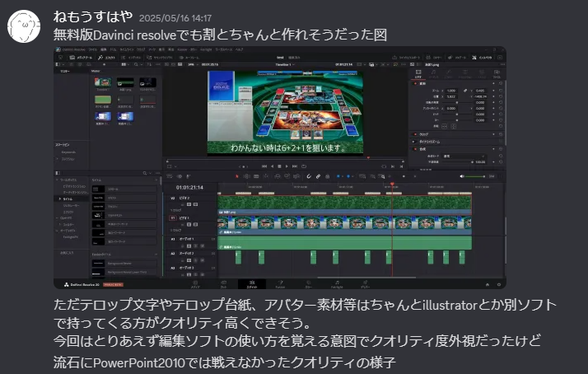Toggle timeline snapping magnet
588x374 pixels.
pos(309,176)
